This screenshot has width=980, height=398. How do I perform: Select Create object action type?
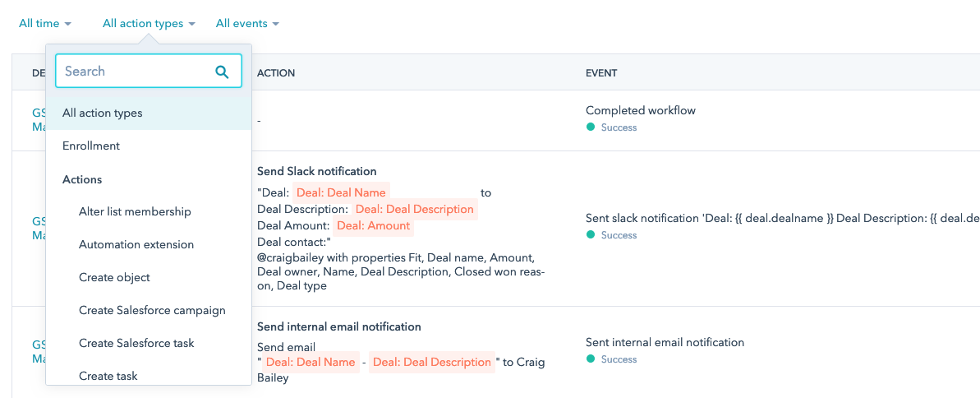tap(114, 277)
